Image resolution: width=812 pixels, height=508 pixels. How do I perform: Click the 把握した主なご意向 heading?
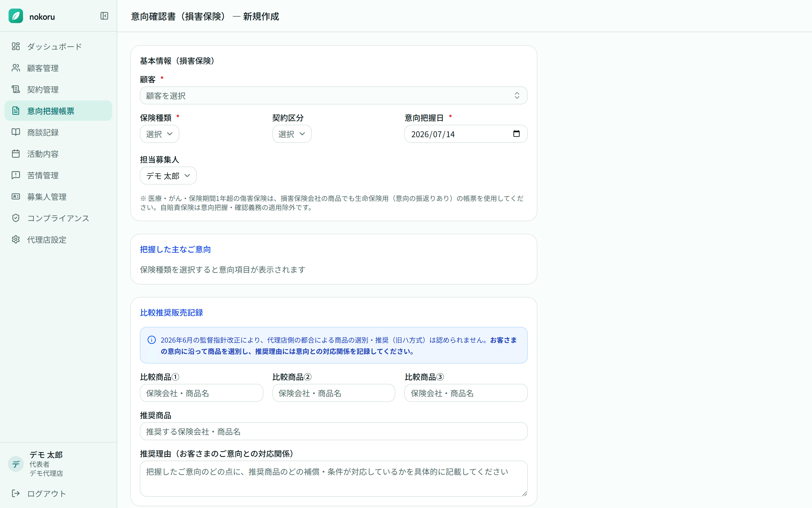(175, 249)
